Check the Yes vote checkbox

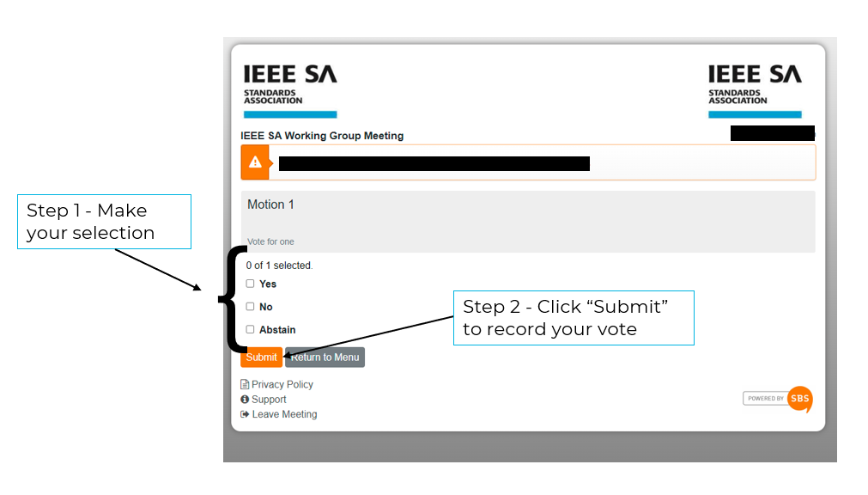[250, 284]
